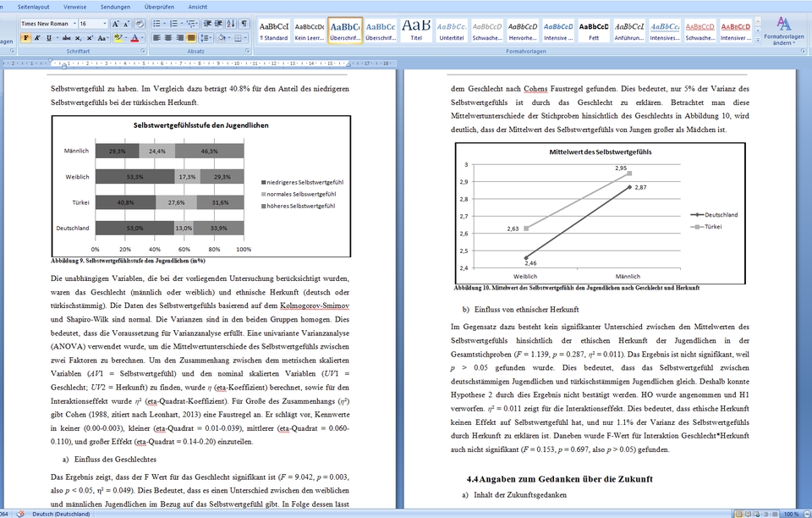
Task: Click the spelling check status icon
Action: click(x=20, y=514)
